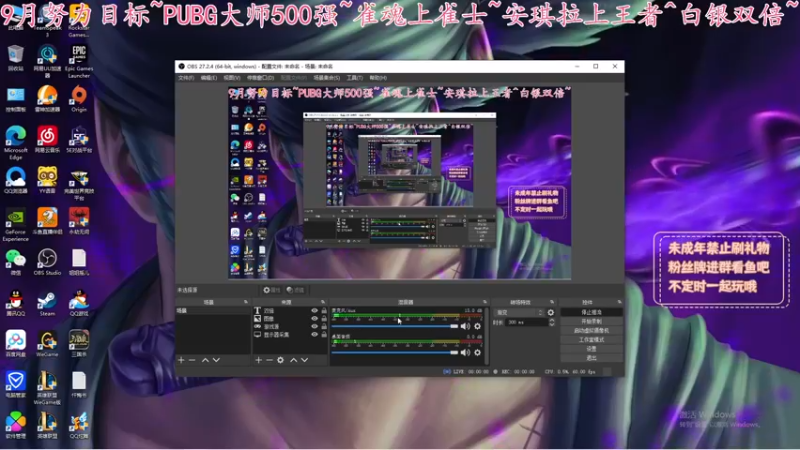Toggle lock on the Image source
This screenshot has height=450, width=800.
[324, 318]
